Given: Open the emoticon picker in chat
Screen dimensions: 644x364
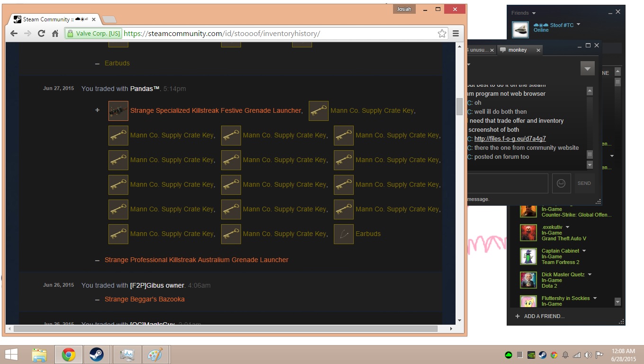Looking at the screenshot, I should (561, 183).
